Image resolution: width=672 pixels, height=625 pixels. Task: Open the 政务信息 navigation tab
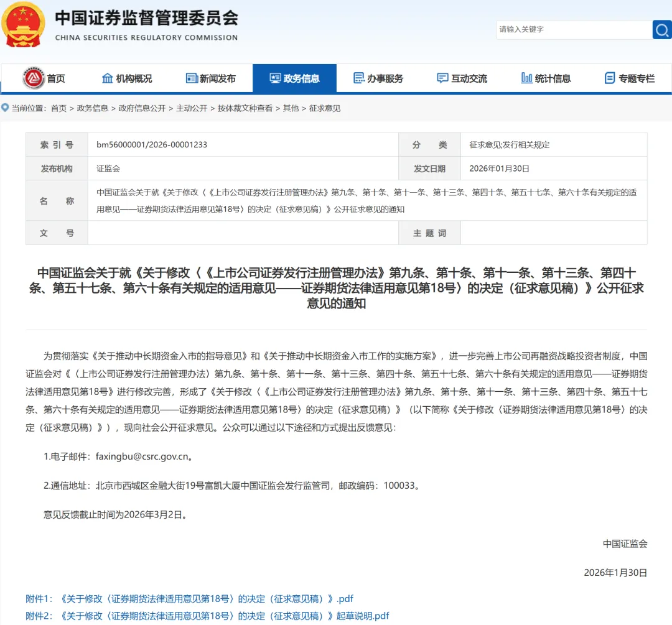pos(294,78)
